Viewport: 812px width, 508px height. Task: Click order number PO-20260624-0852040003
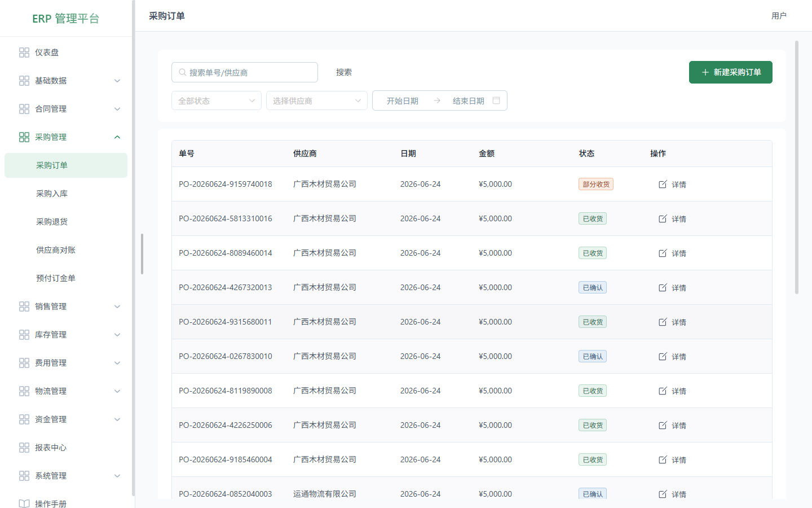226,494
